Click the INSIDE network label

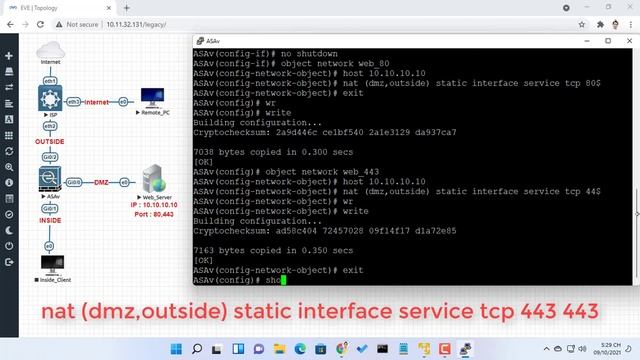click(50, 220)
